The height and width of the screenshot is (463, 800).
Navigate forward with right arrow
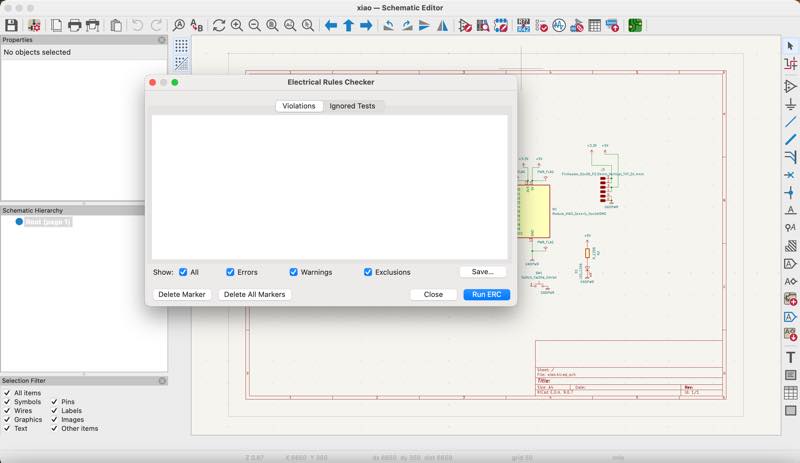click(x=366, y=25)
